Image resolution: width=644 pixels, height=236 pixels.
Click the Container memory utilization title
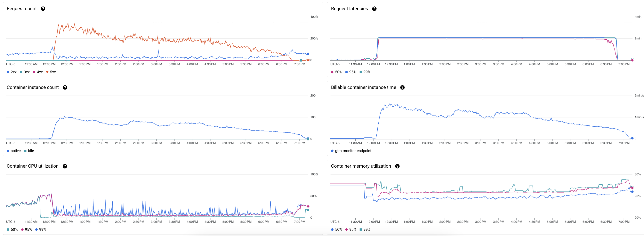click(361, 166)
